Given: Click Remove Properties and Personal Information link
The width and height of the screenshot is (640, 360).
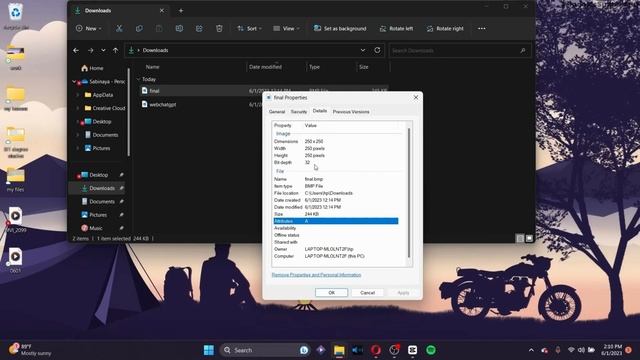Looking at the screenshot, I should click(316, 275).
